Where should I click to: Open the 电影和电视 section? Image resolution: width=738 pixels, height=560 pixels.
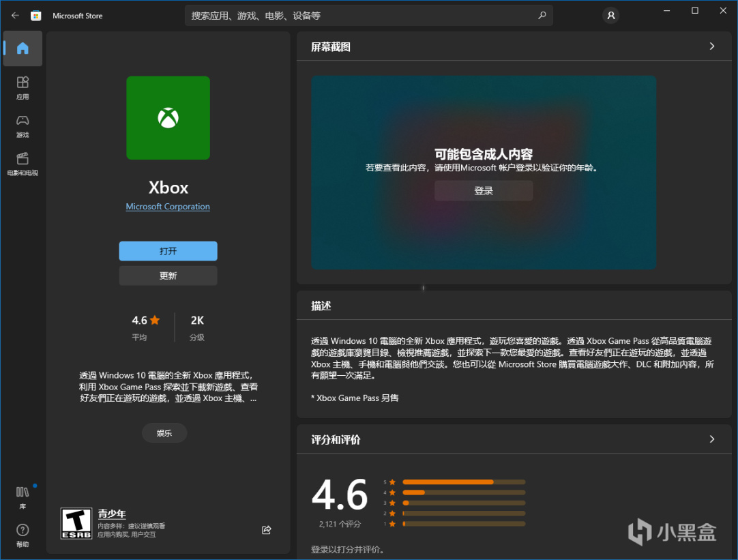23,164
